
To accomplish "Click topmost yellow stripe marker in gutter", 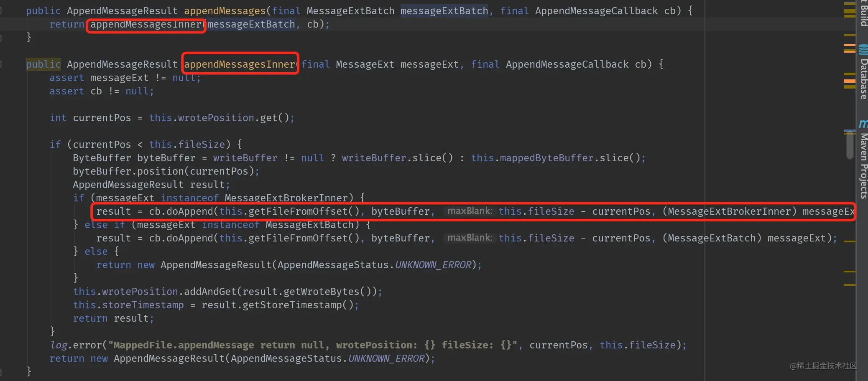I will point(850,3).
